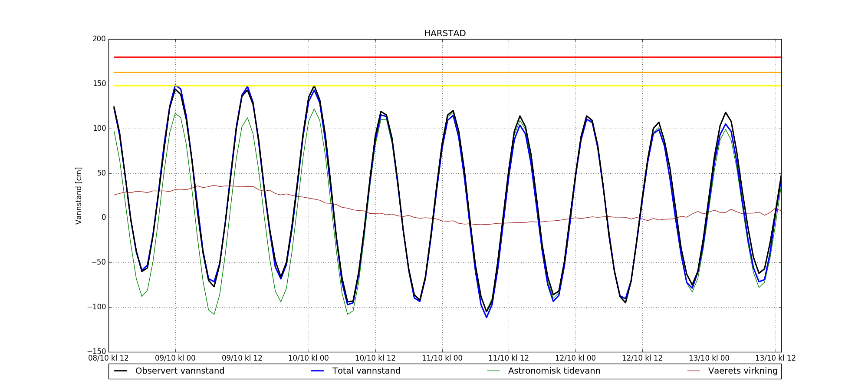Click the brown Vaerets virkning legend line sample

coord(694,371)
